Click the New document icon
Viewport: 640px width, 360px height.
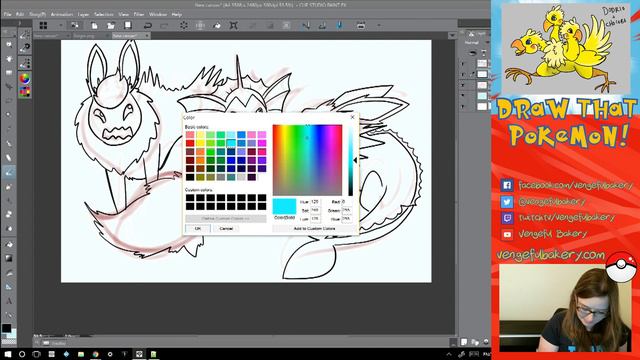coord(94,25)
